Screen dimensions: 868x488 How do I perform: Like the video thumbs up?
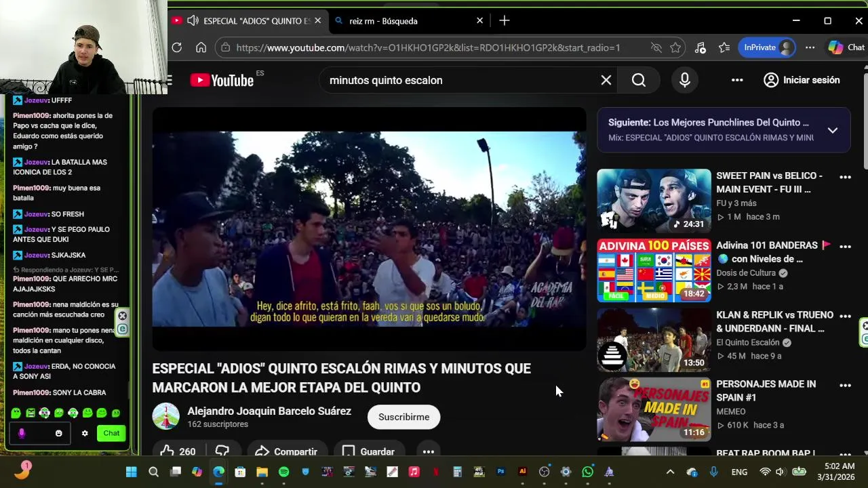coord(178,451)
